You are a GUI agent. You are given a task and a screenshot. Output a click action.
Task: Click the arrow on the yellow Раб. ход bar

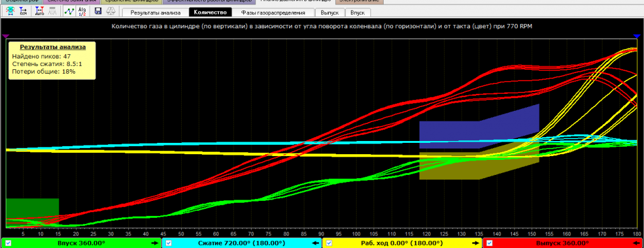pyautogui.click(x=475, y=243)
